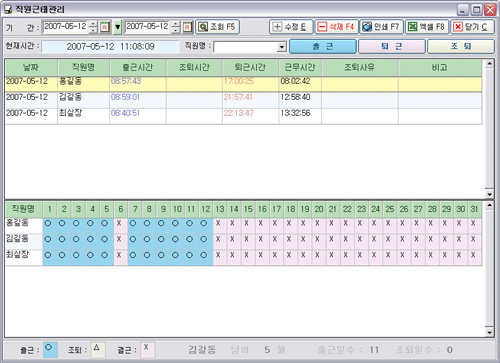The height and width of the screenshot is (363, 500).
Task: Maximize the 직원근태관리 window
Action: coord(477,10)
